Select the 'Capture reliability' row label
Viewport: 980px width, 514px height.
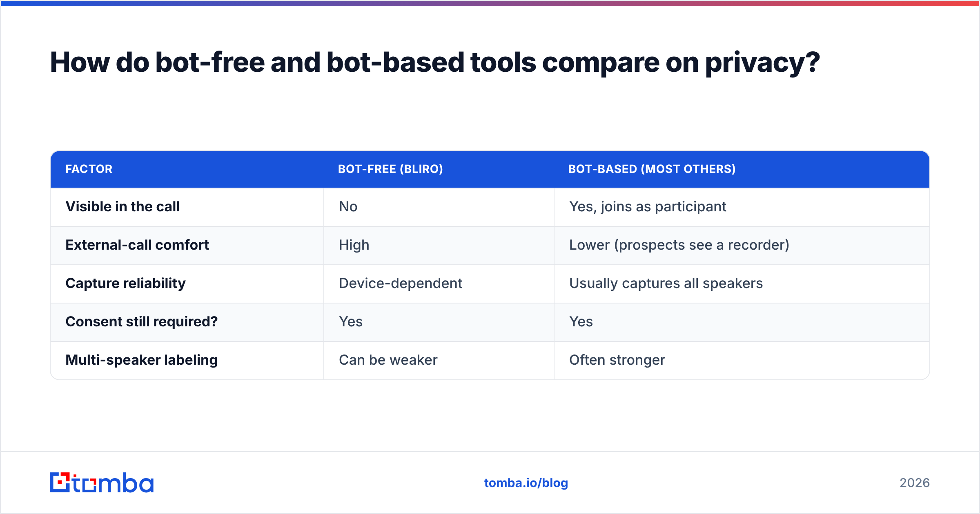pyautogui.click(x=125, y=284)
